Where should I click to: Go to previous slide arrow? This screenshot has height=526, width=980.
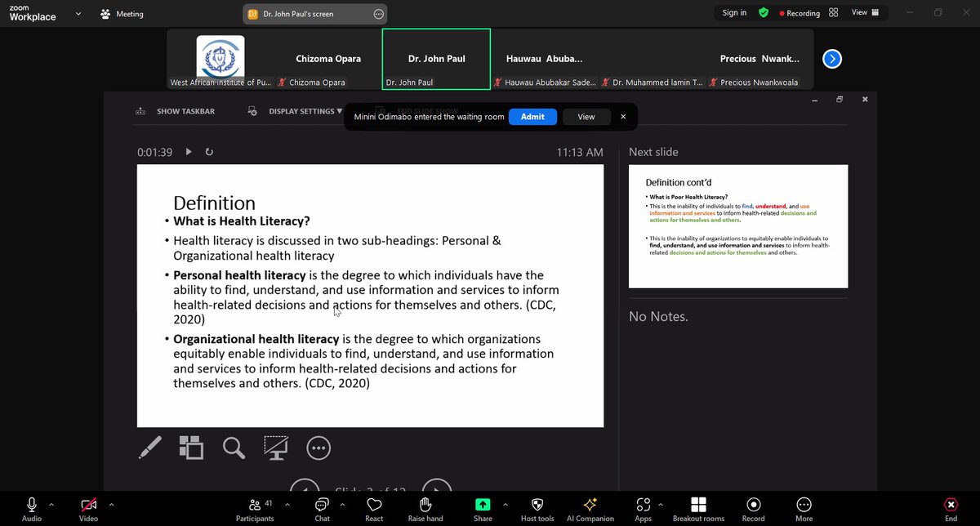click(x=305, y=487)
